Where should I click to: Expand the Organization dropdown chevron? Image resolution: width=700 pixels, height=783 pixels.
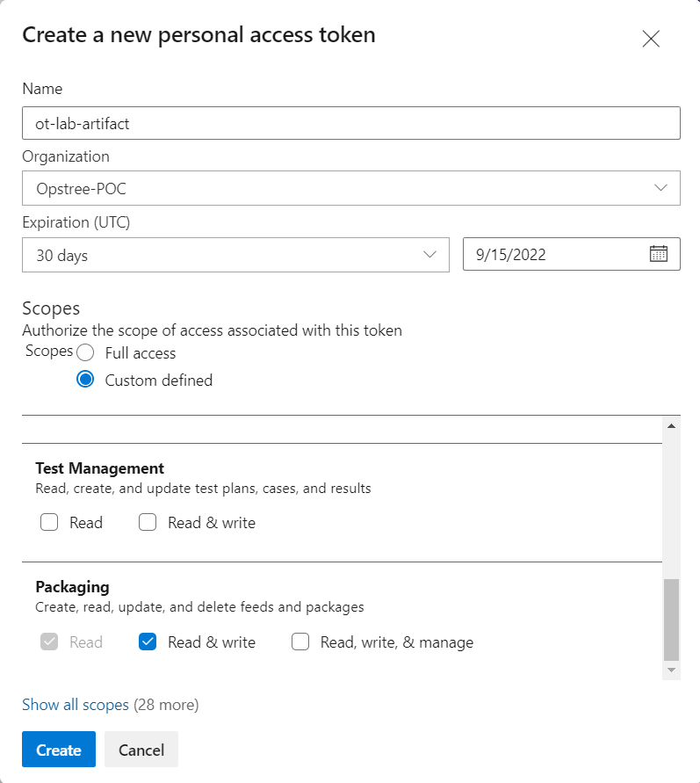tap(661, 188)
